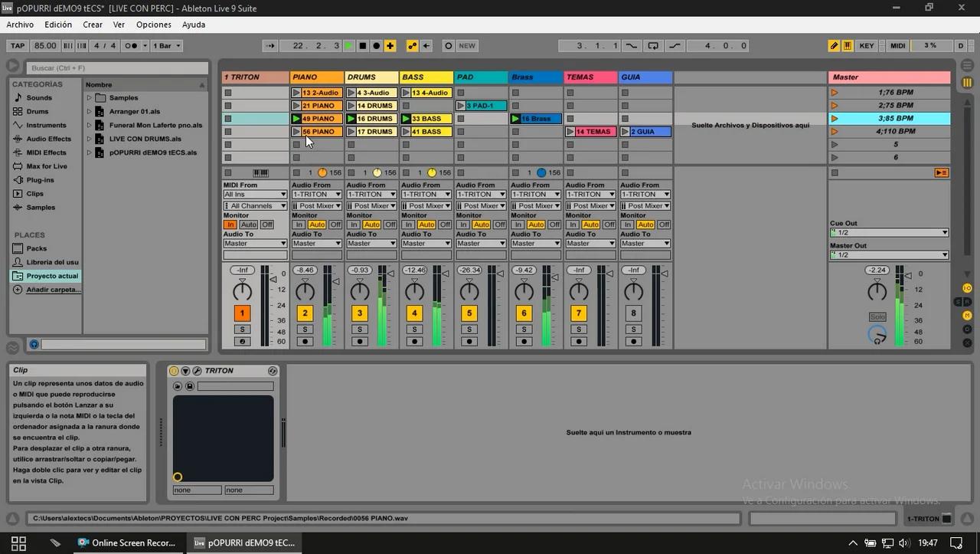
Task: Click the NEW button in the transport
Action: pyautogui.click(x=467, y=45)
